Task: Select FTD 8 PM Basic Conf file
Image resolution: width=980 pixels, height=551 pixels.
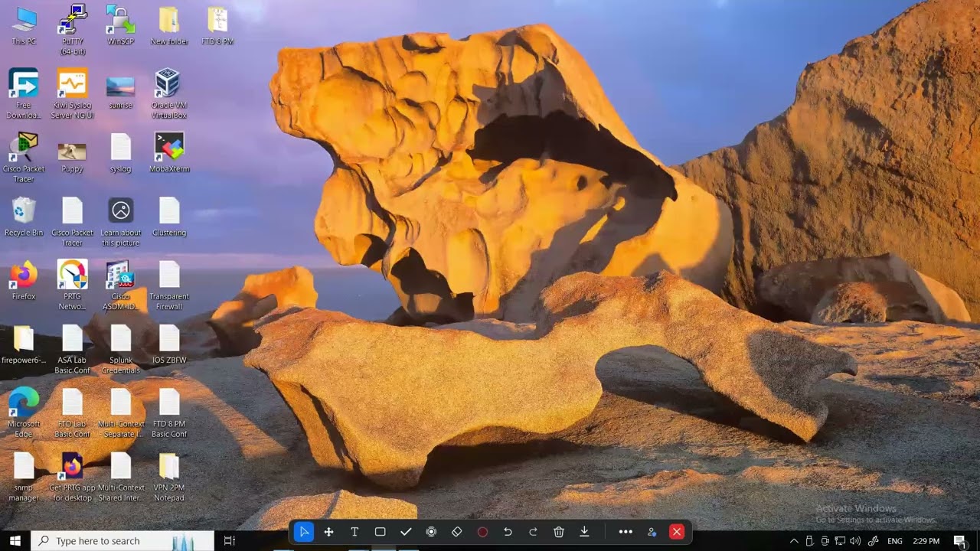Action: tap(169, 413)
